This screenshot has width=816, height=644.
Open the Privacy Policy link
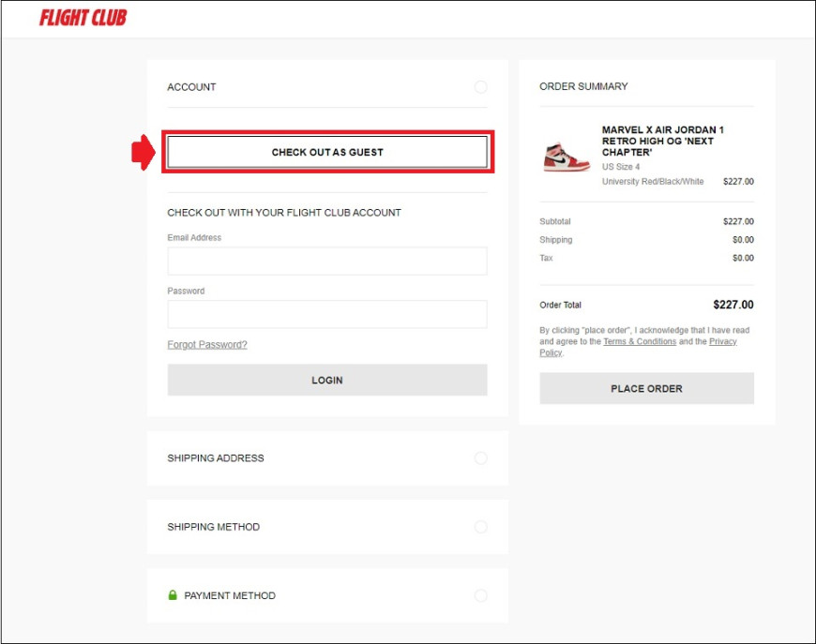click(723, 341)
